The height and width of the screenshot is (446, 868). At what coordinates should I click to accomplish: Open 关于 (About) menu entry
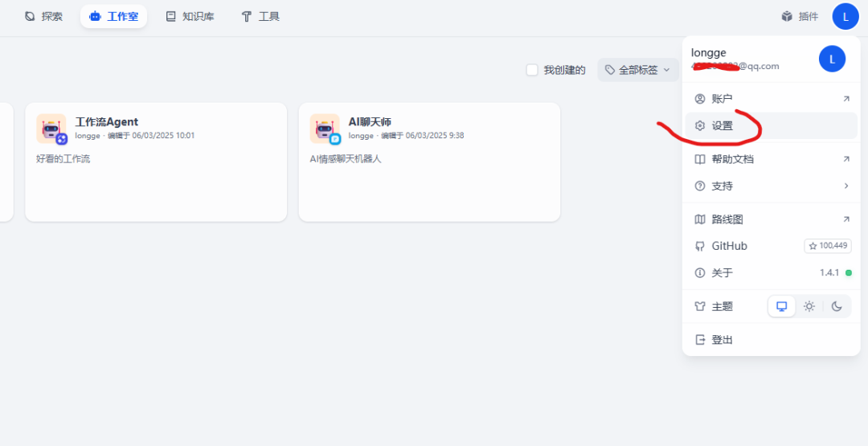point(771,272)
